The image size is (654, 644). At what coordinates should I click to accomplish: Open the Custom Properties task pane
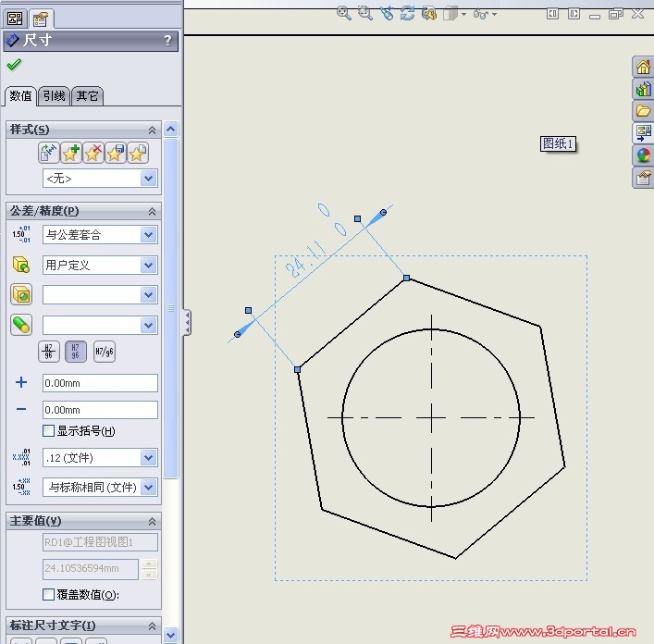click(x=643, y=178)
